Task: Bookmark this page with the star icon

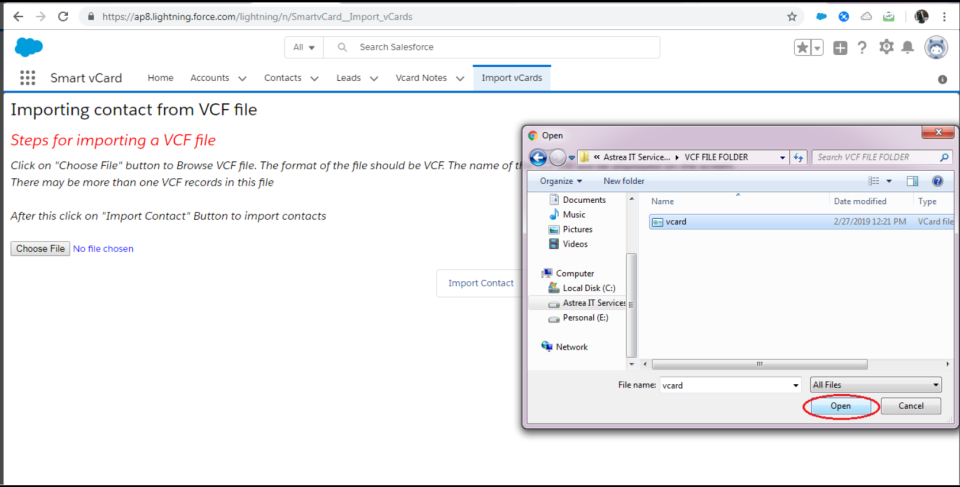Action: 792,17
